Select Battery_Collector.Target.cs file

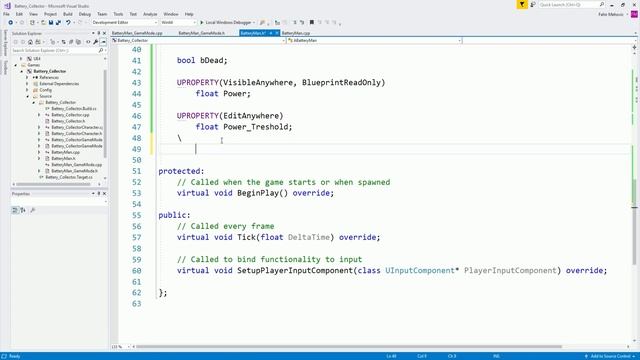click(69, 177)
